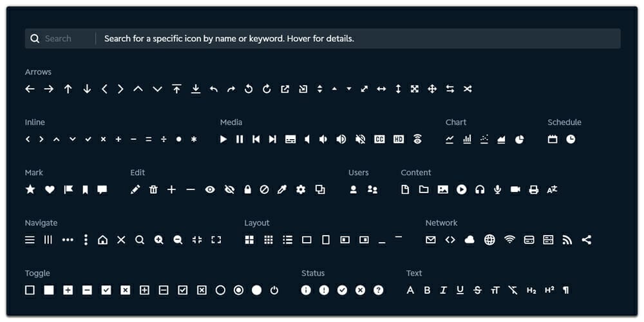This screenshot has height=322, width=644.
Task: Click the shuffle arrows icon
Action: [x=468, y=89]
